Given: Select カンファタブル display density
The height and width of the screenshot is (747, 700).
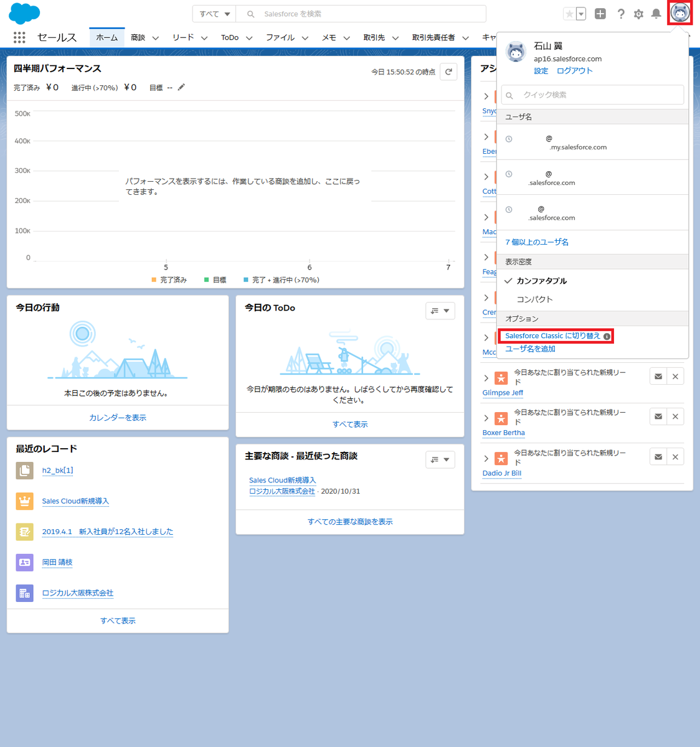Looking at the screenshot, I should pyautogui.click(x=541, y=281).
